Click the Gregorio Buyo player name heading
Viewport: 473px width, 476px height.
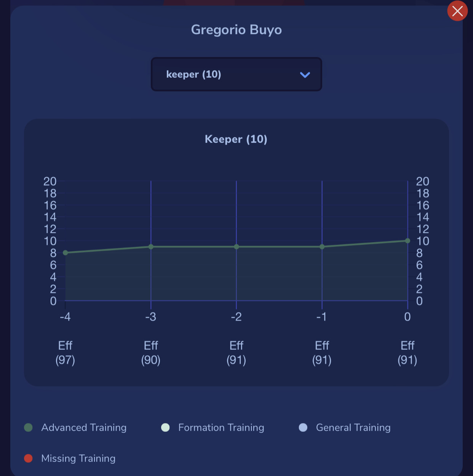point(237,30)
